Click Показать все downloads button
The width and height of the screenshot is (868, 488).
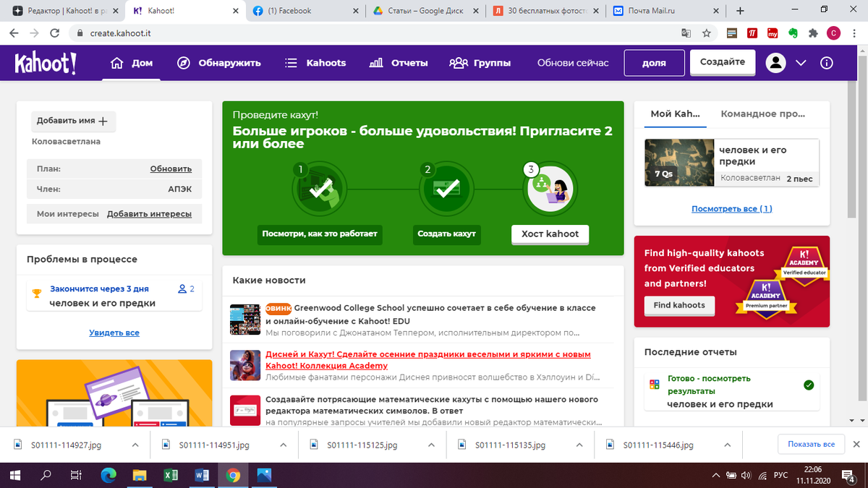point(811,444)
